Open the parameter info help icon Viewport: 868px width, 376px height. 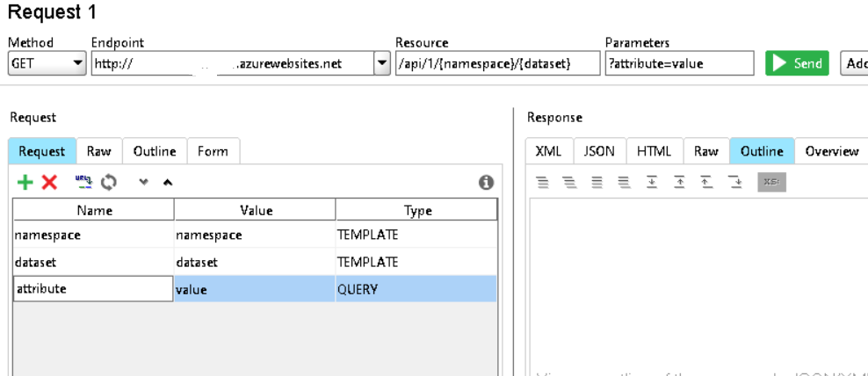point(485,183)
